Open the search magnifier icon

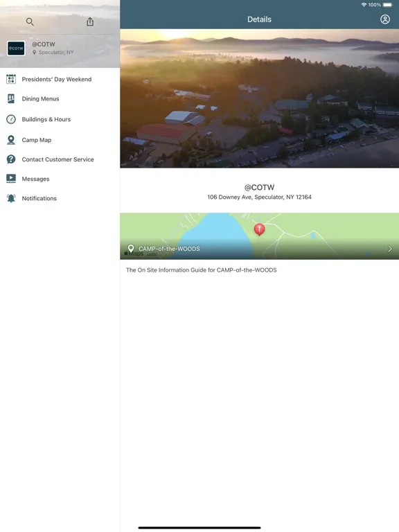pyautogui.click(x=30, y=21)
